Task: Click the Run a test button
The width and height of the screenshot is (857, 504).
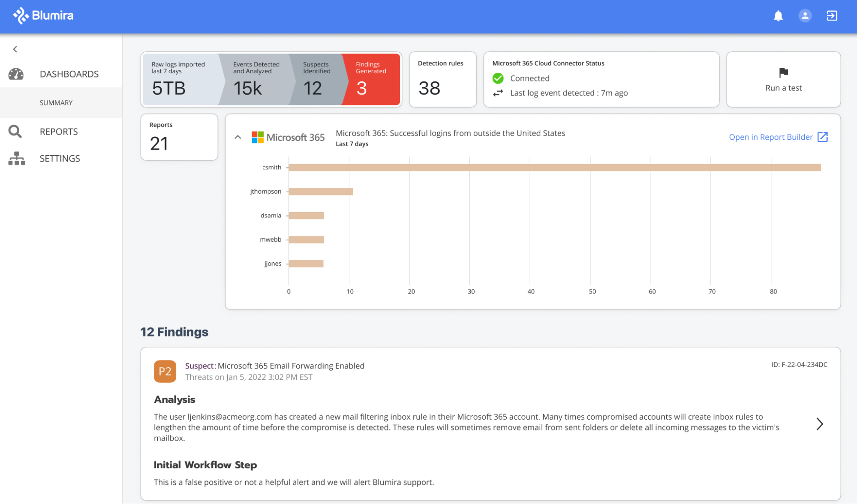Action: coord(783,79)
